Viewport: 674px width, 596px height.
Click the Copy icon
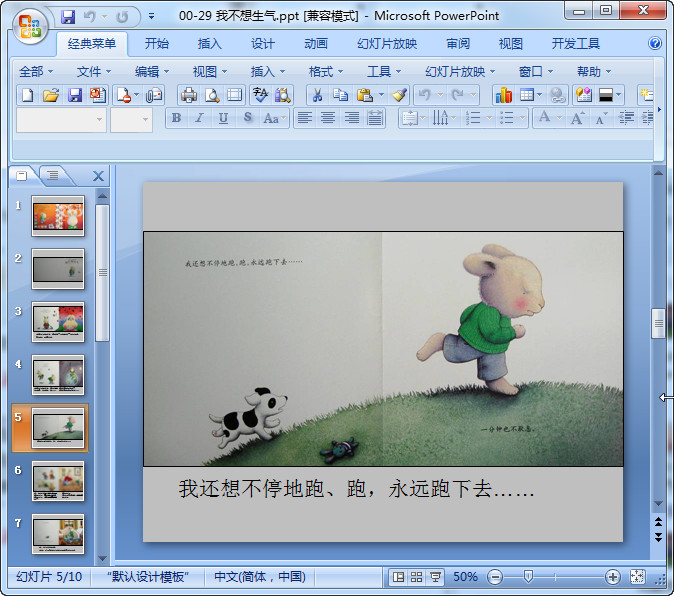(x=340, y=95)
